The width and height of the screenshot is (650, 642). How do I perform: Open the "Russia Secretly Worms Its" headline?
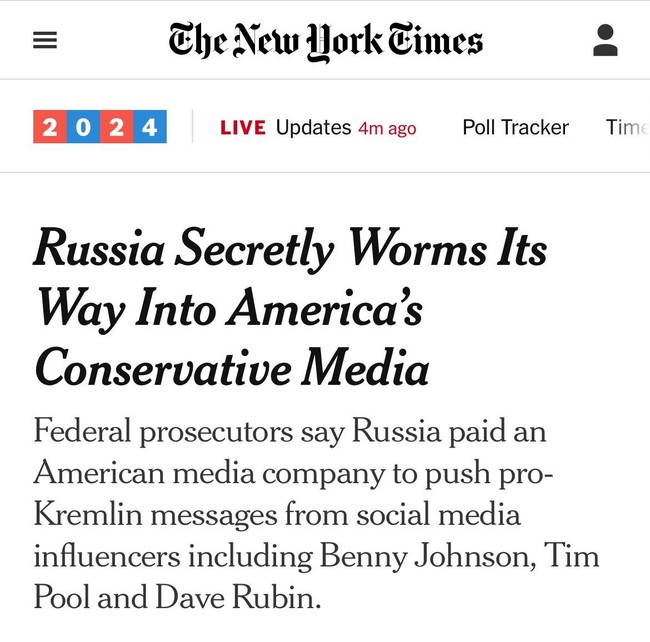(290, 248)
